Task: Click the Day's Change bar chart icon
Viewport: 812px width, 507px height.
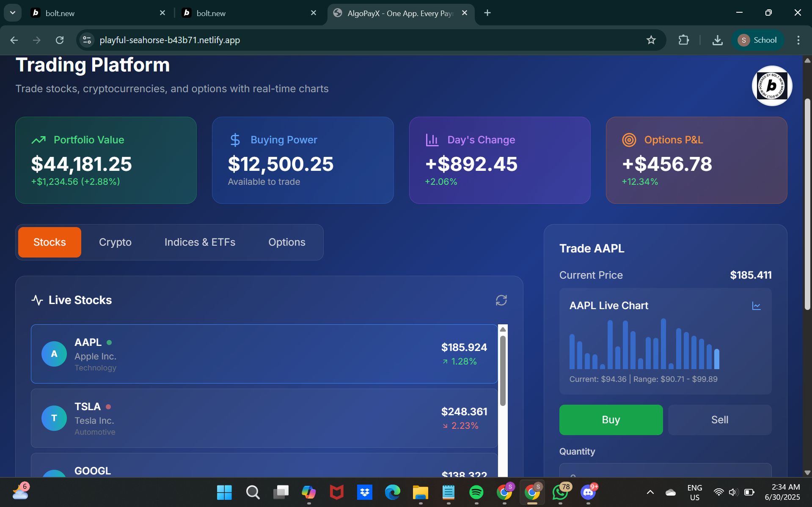Action: click(x=432, y=140)
